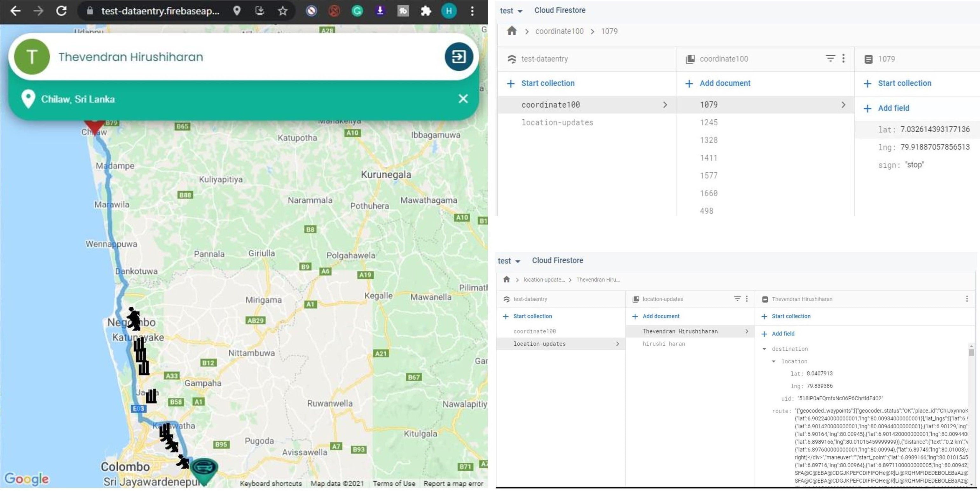Select the location-updates collection in the upper panel

point(557,123)
